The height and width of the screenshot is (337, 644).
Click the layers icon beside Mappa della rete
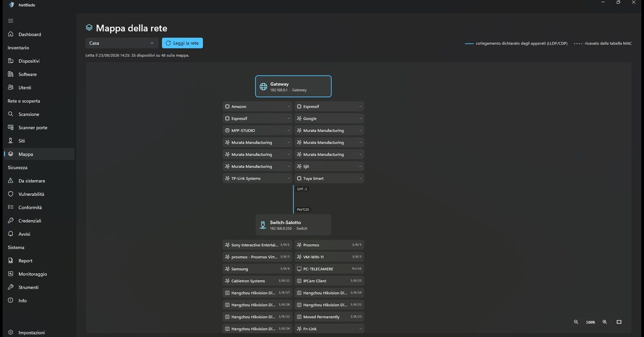point(89,28)
